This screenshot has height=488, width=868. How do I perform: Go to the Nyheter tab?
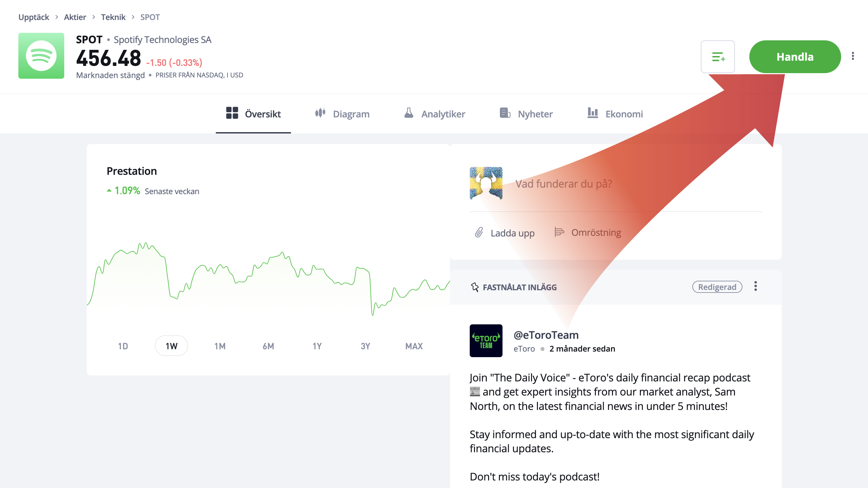(x=526, y=114)
